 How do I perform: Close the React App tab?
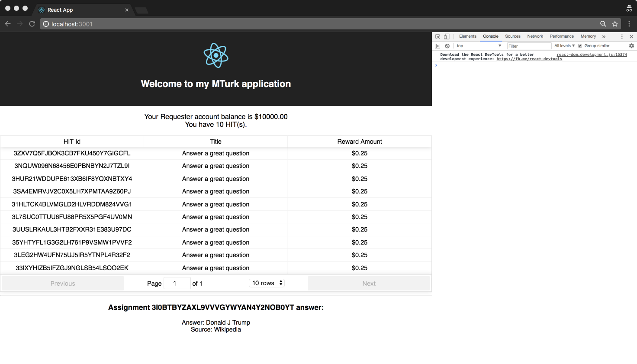click(x=127, y=10)
